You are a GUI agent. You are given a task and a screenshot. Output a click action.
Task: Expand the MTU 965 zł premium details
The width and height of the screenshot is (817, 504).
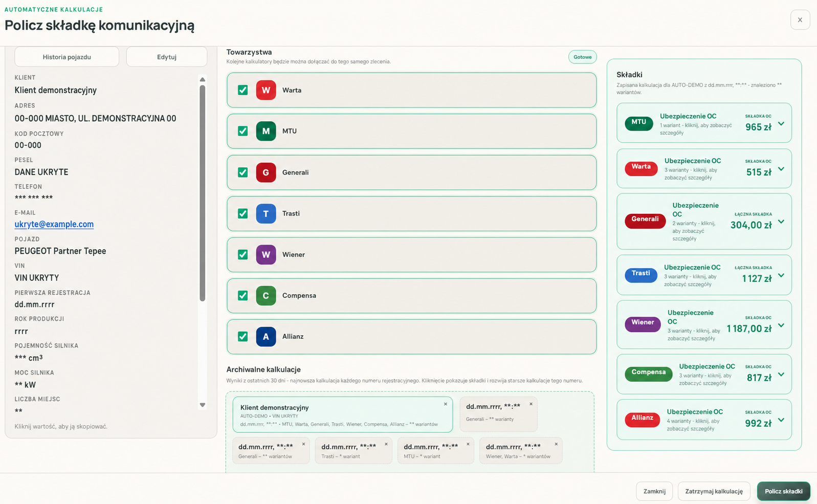point(781,124)
